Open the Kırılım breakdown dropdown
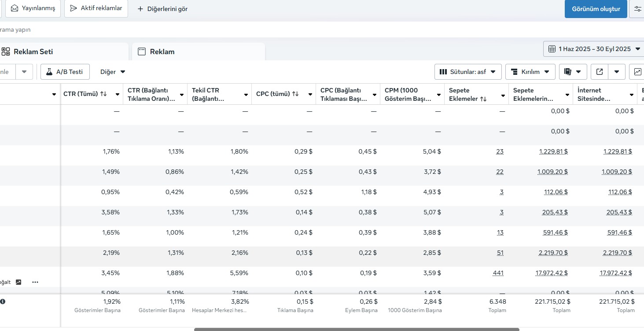This screenshot has height=331, width=644. [530, 72]
